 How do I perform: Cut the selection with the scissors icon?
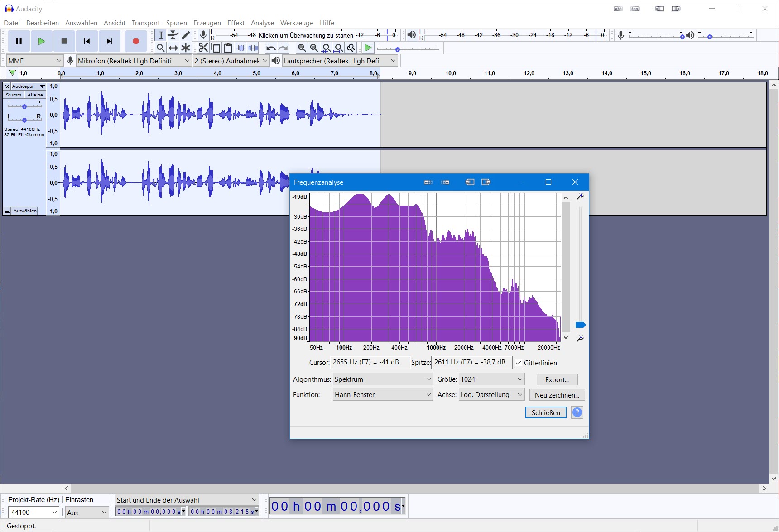tap(203, 48)
